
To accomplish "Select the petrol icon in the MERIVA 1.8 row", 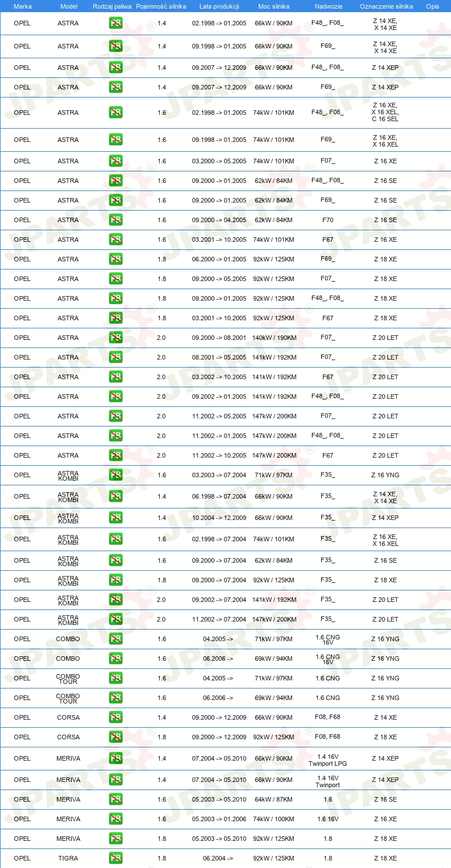I will pyautogui.click(x=115, y=839).
